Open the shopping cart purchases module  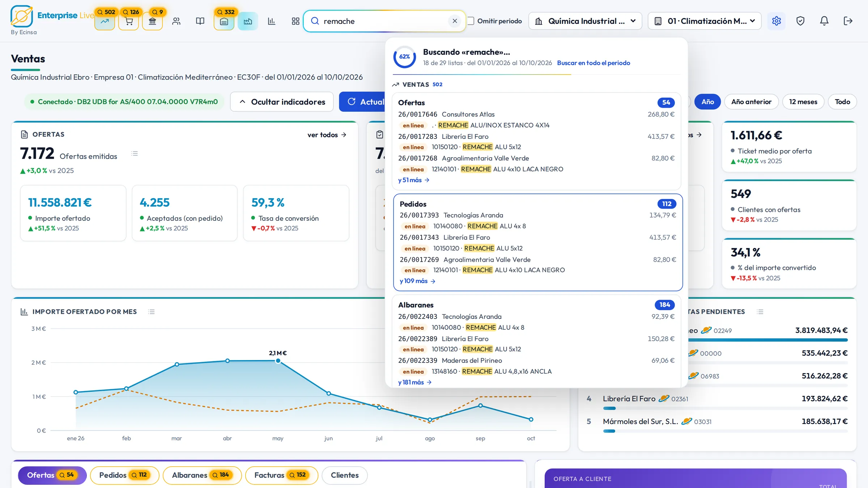(x=129, y=21)
